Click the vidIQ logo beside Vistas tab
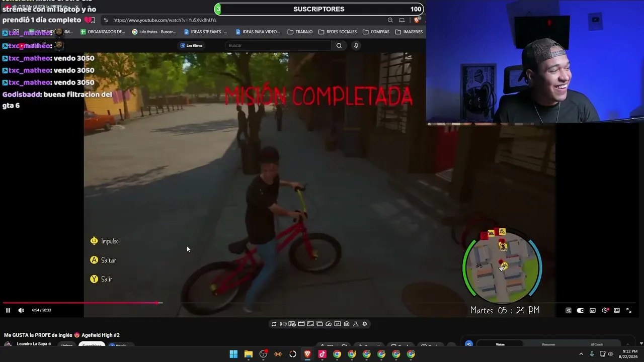This screenshot has width=644, height=362. 469,344
